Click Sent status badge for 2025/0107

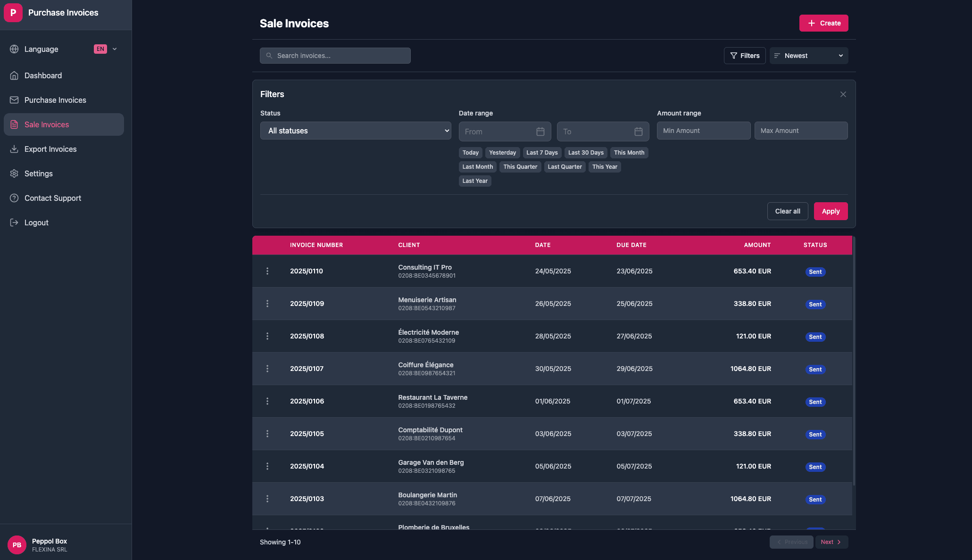815,370
